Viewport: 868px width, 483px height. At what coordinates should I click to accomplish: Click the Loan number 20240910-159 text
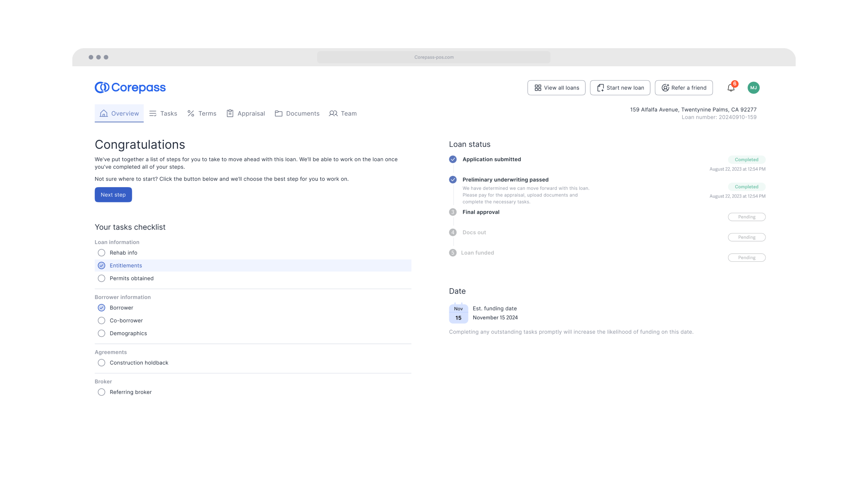click(719, 117)
